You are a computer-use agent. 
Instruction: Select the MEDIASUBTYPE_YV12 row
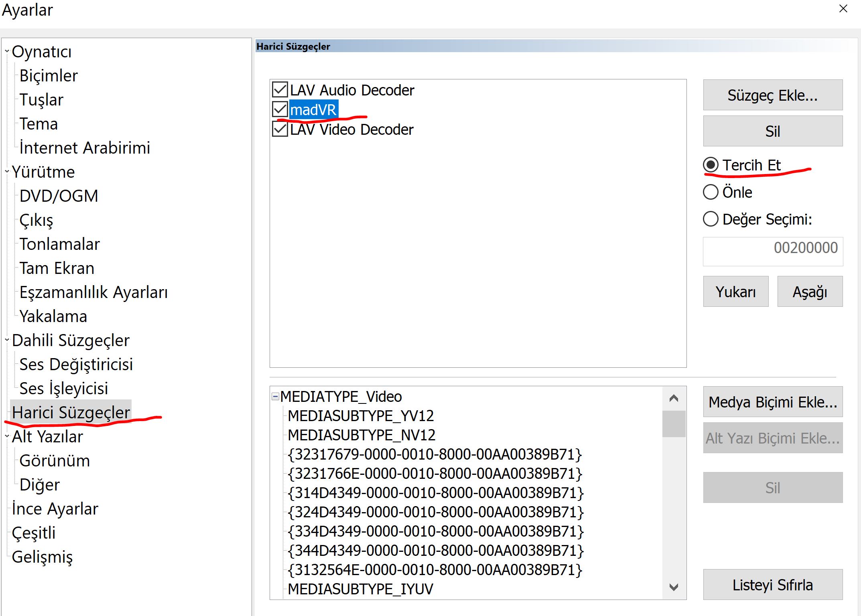[x=361, y=415]
